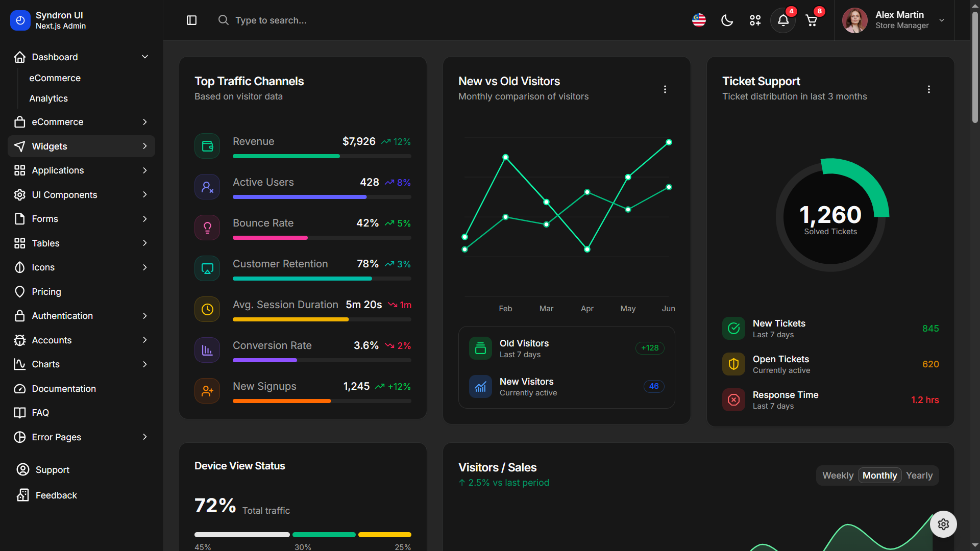This screenshot has width=980, height=551.
Task: Expand the eCommerce sidebar section
Action: pos(81,122)
